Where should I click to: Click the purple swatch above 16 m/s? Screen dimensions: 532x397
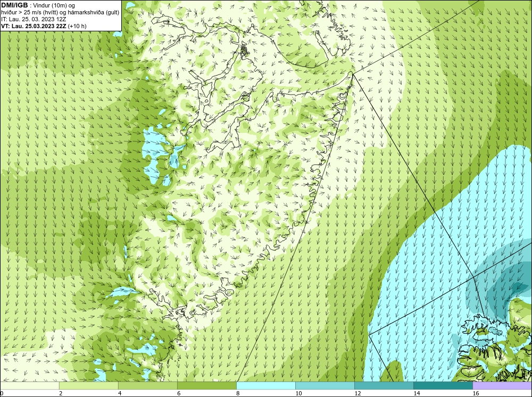pos(502,386)
